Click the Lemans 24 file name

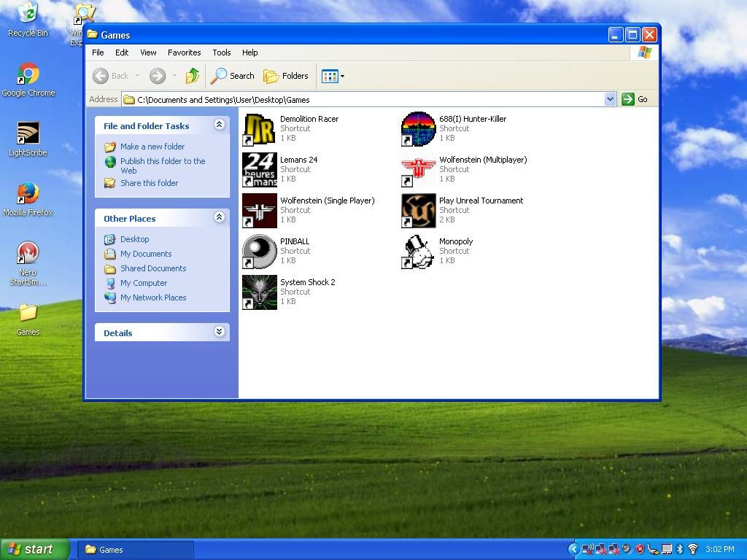pyautogui.click(x=298, y=160)
